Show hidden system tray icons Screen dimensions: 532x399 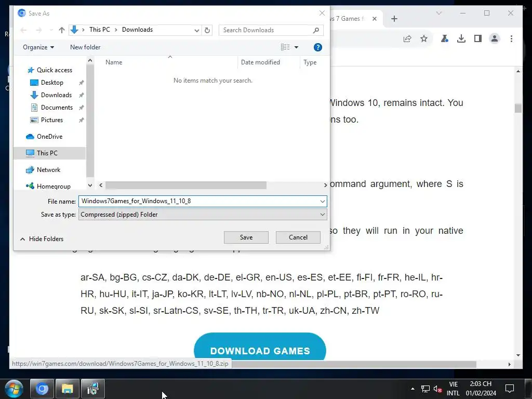413,389
